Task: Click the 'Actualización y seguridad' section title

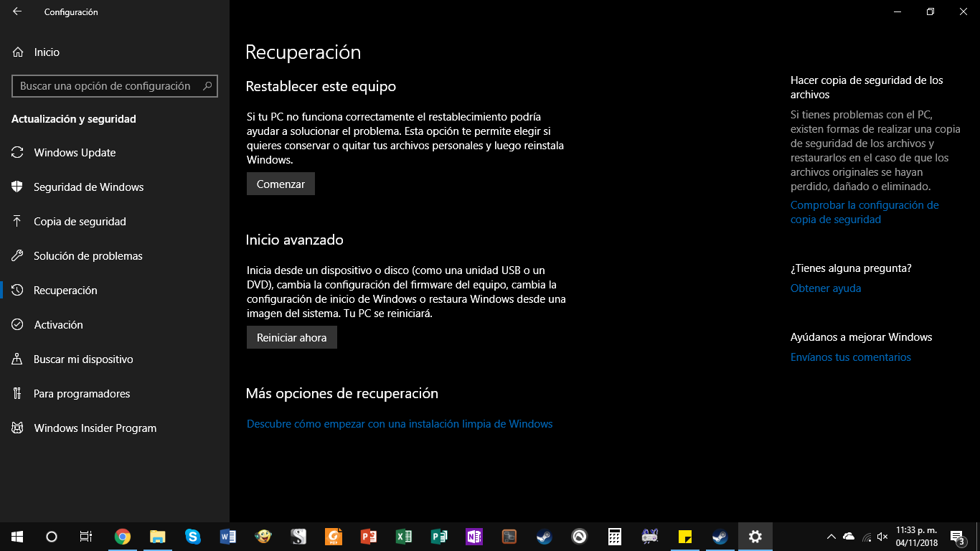Action: [74, 119]
